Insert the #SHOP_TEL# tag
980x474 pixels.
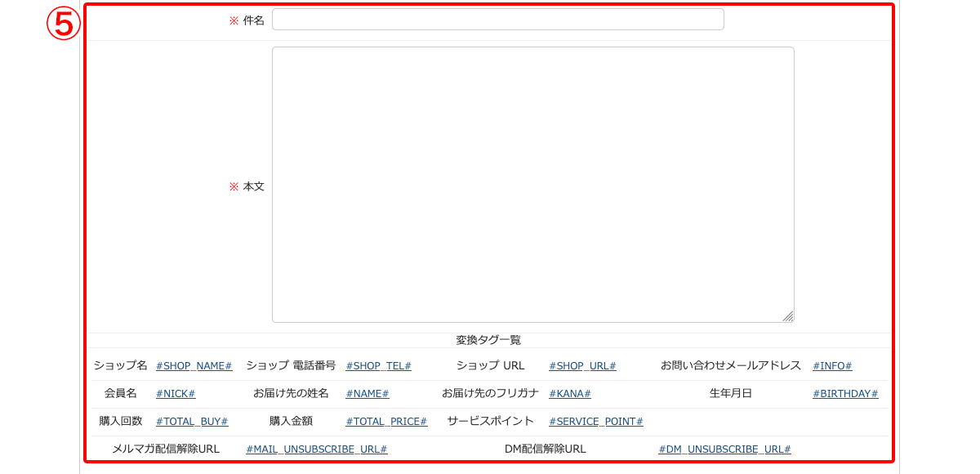(x=378, y=366)
